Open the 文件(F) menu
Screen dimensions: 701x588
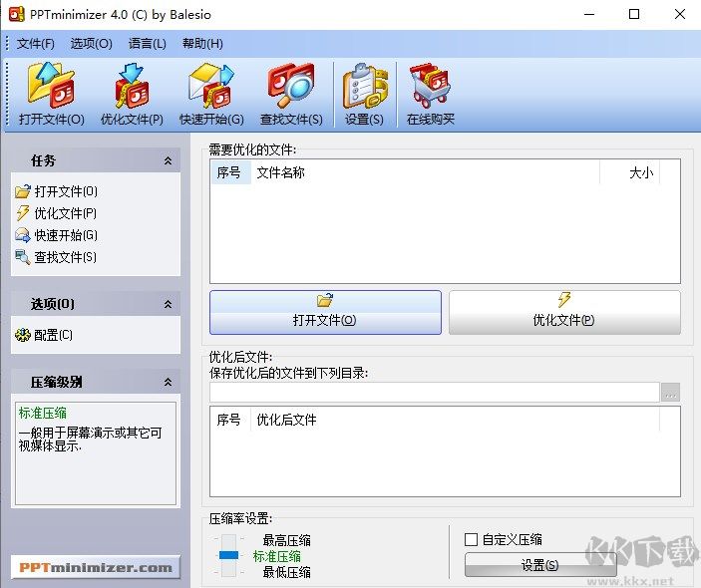pos(36,44)
